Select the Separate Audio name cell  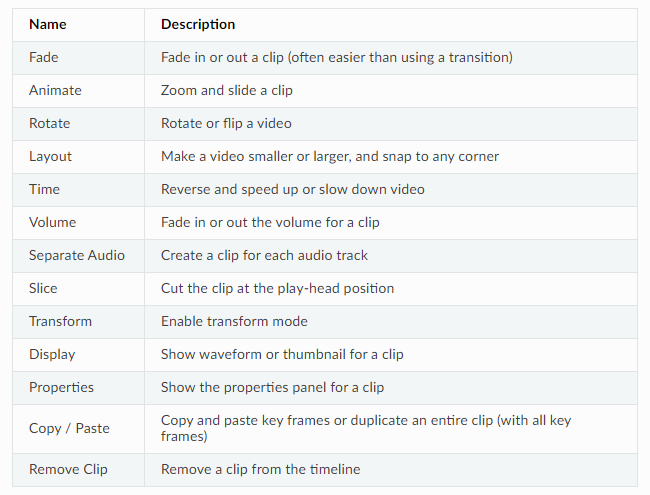coord(78,256)
